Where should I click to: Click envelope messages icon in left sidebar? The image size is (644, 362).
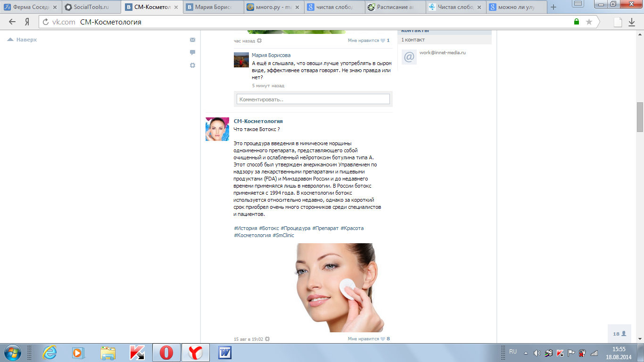pyautogui.click(x=192, y=40)
